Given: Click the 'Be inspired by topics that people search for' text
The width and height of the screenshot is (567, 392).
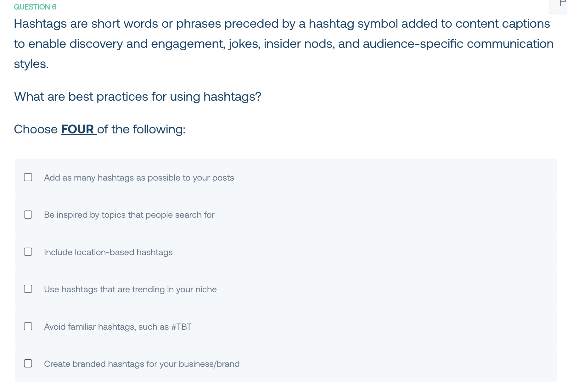Looking at the screenshot, I should pyautogui.click(x=129, y=215).
